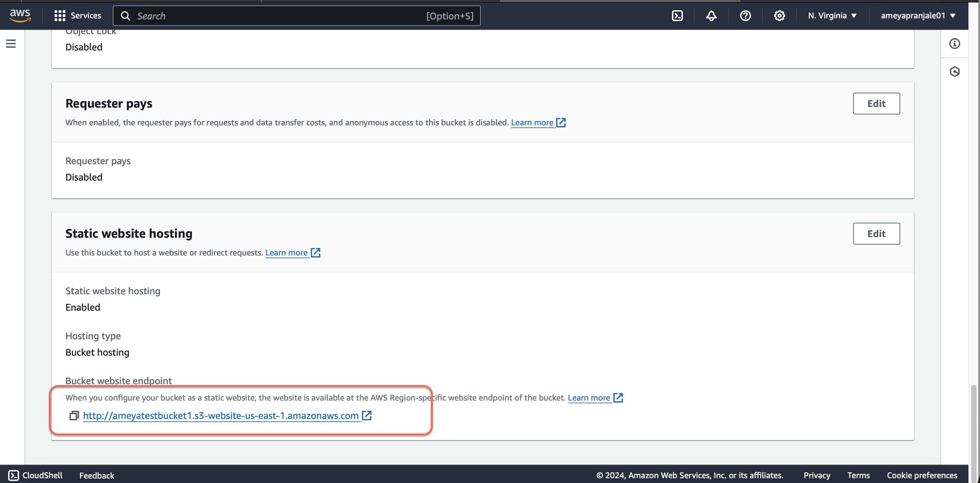Click external icon beside endpoint Learn more
This screenshot has height=483, width=980.
pyautogui.click(x=618, y=398)
